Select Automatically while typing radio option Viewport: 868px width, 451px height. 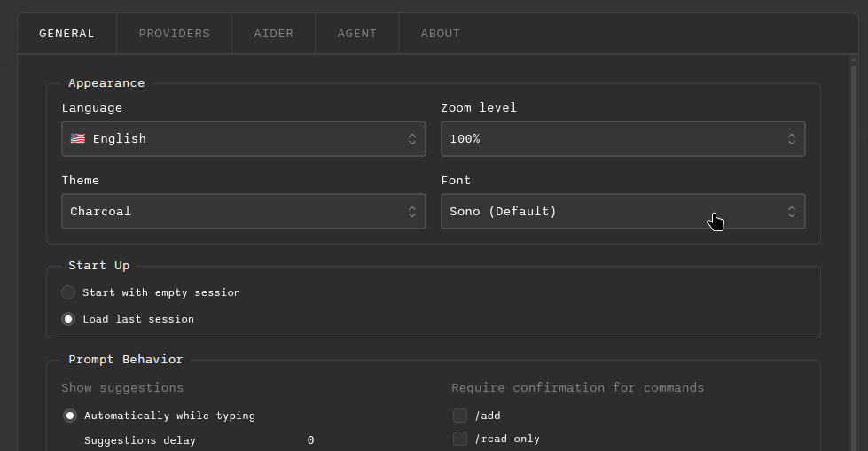tap(70, 416)
